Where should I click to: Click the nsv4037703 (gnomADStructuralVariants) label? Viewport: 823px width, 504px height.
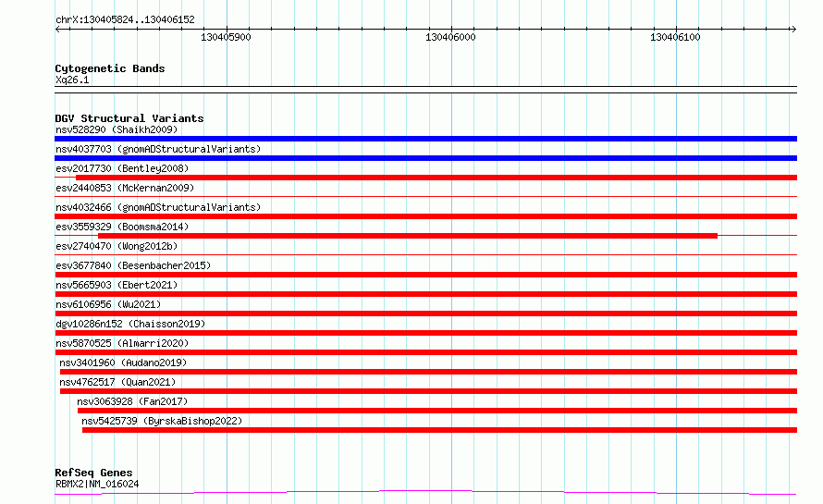tap(158, 149)
